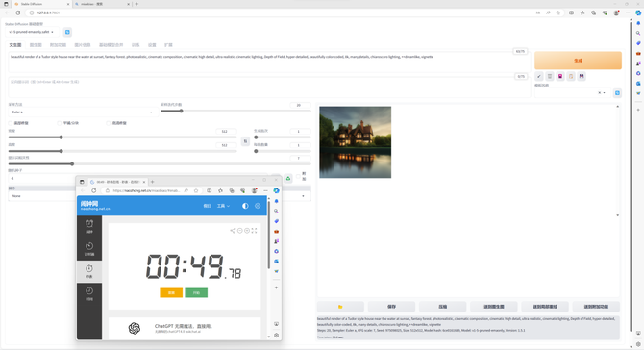
Task: Click the green recycle seed icon
Action: [x=288, y=178]
